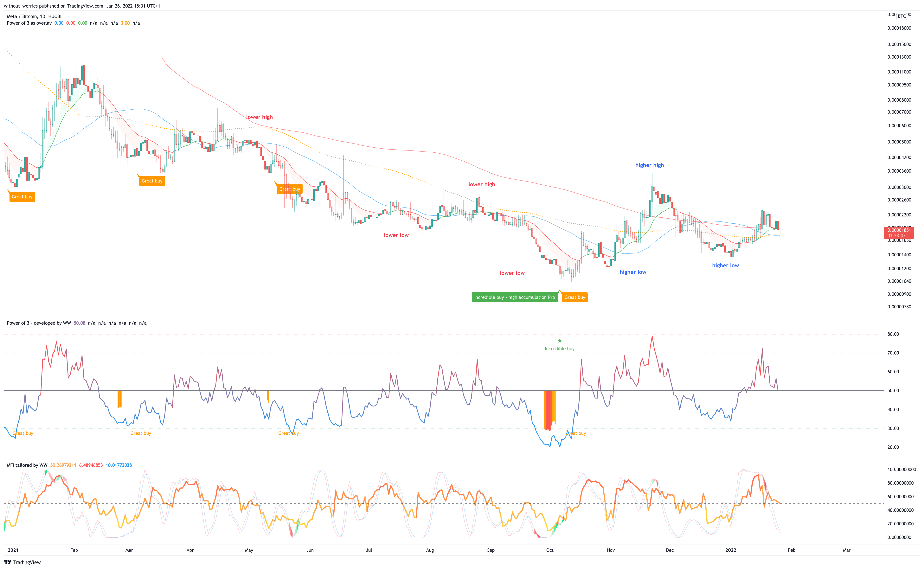Click the 20.00 level on oscillator axis

click(893, 447)
